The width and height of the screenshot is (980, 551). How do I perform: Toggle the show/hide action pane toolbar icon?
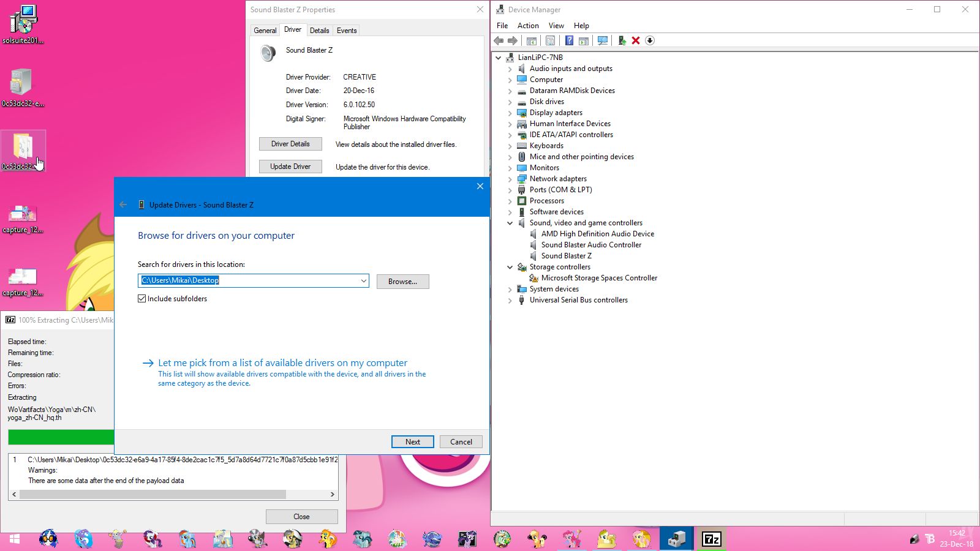pos(584,40)
